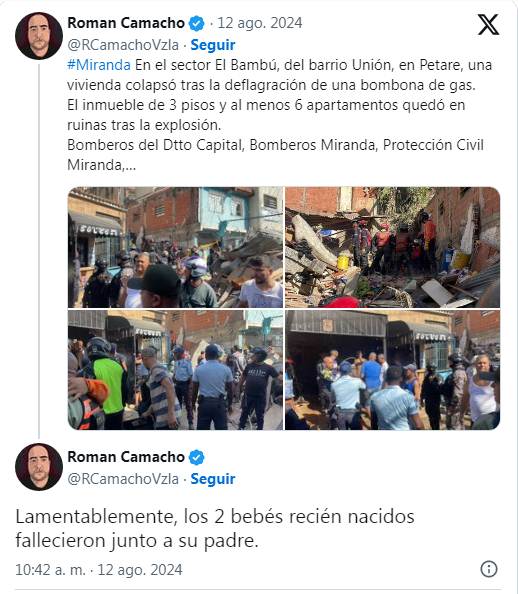Click Roman Camacho name in reply tweet
Image resolution: width=518 pixels, height=594 pixels.
tap(126, 457)
